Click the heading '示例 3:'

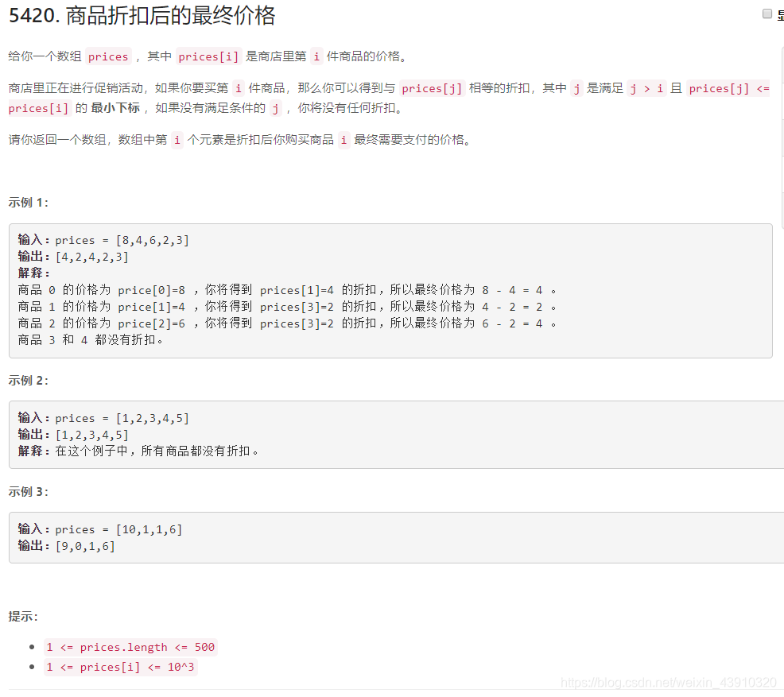(x=28, y=492)
